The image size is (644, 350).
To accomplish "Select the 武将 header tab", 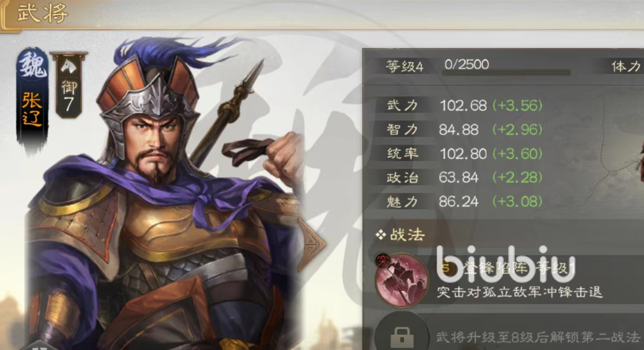I will coord(43,14).
